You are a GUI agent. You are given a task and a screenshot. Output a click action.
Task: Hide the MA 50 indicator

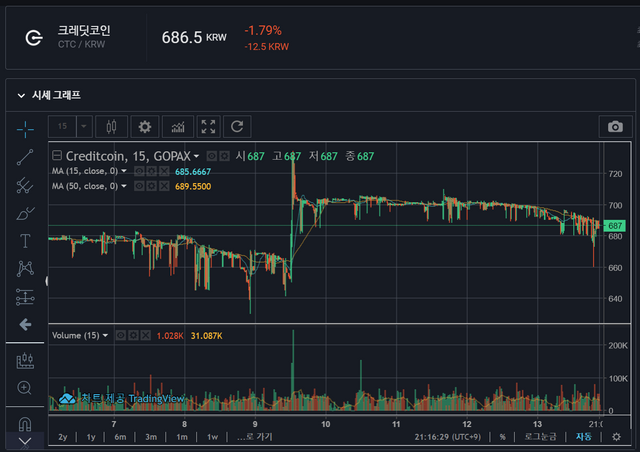(139, 186)
